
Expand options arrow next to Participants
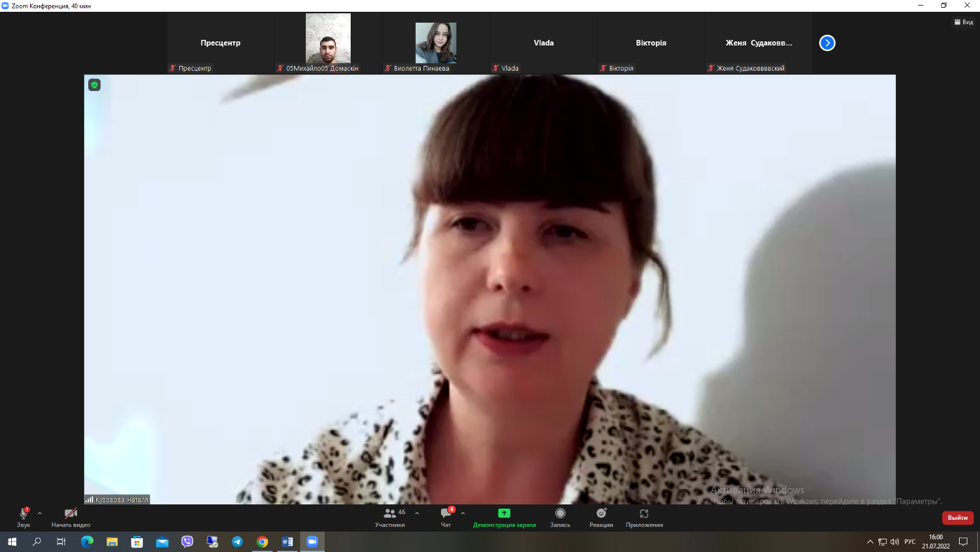[x=417, y=513]
